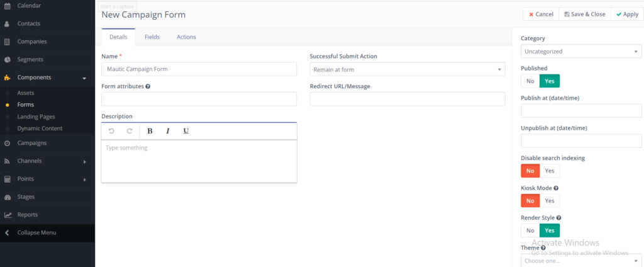644x267 pixels.
Task: Click the Start a capture button
Action: click(117, 6)
